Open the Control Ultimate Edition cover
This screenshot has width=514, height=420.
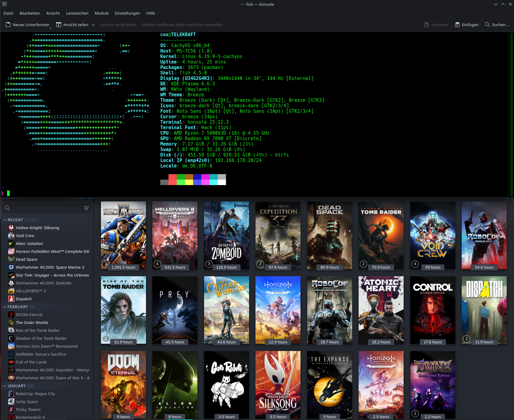coord(433,310)
